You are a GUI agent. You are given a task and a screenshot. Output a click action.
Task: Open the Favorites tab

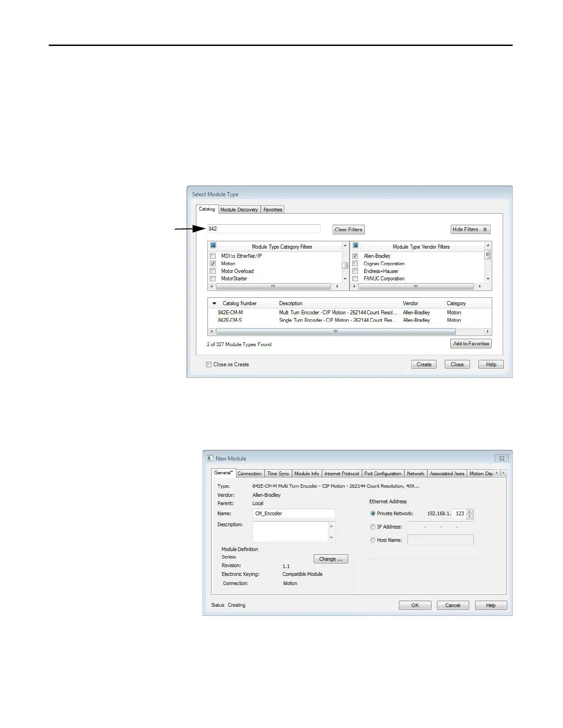click(x=273, y=210)
